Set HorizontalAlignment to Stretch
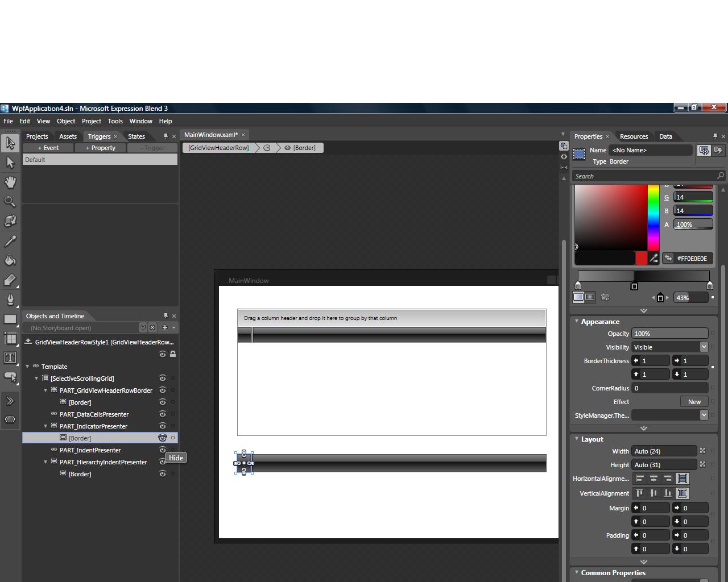This screenshot has width=728, height=582. [682, 479]
